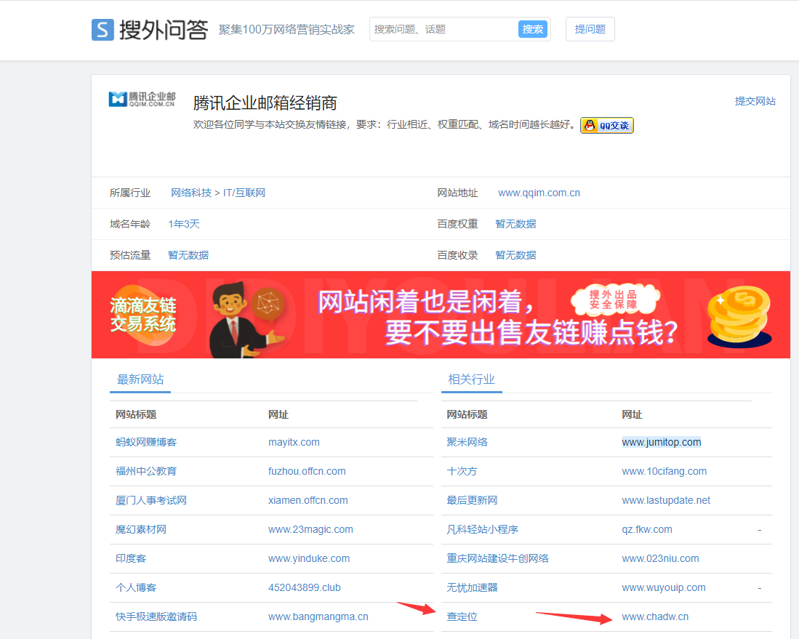Click the 腾讯企业邮 logo thumbnail
The image size is (799, 639).
142,99
